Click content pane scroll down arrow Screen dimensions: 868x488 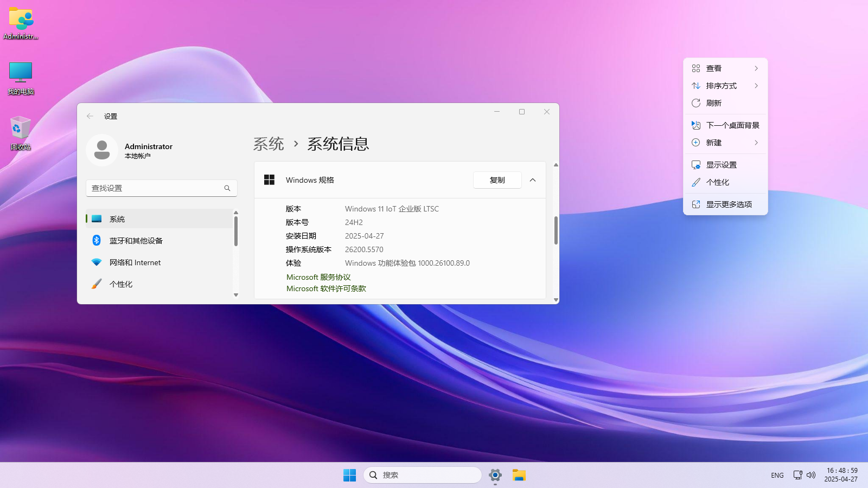click(x=556, y=300)
